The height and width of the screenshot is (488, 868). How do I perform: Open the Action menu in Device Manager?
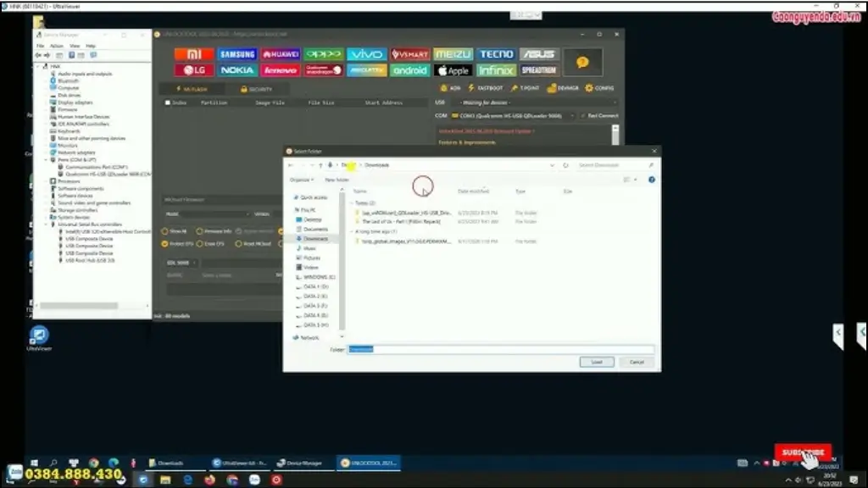point(57,46)
